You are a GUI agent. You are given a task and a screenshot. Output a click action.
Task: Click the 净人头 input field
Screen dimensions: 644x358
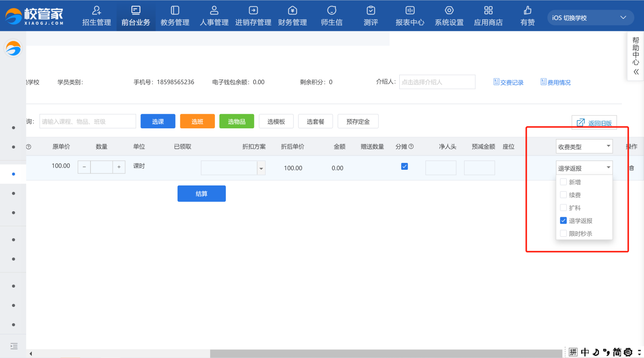441,168
